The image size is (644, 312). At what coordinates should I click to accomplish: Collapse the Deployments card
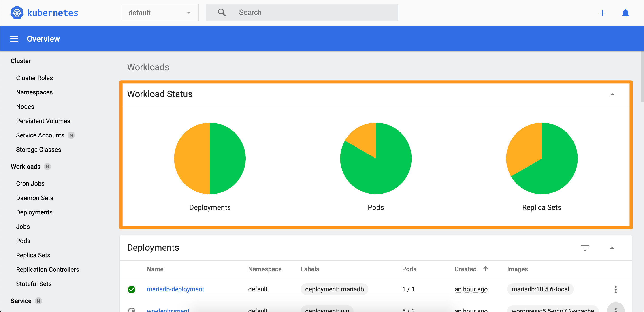(612, 248)
